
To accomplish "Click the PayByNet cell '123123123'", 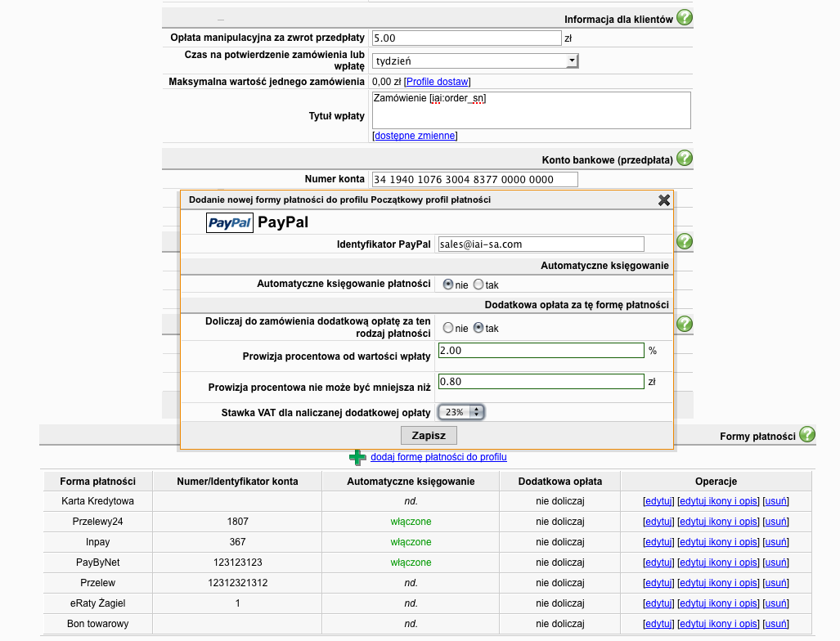I will coord(237,563).
